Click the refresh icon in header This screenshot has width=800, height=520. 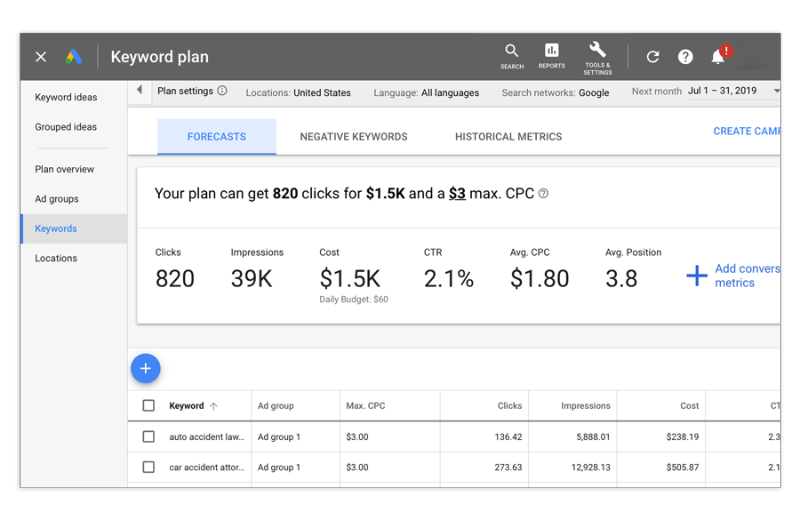tap(653, 57)
